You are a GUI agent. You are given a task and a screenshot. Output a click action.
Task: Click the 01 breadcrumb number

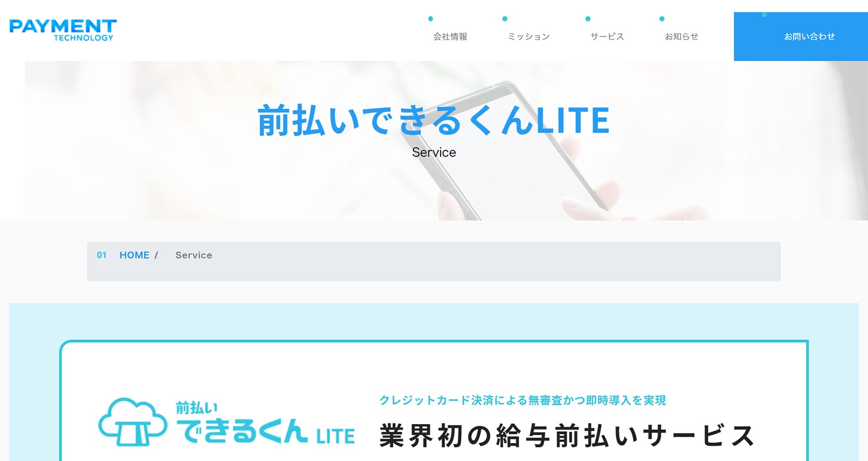101,255
